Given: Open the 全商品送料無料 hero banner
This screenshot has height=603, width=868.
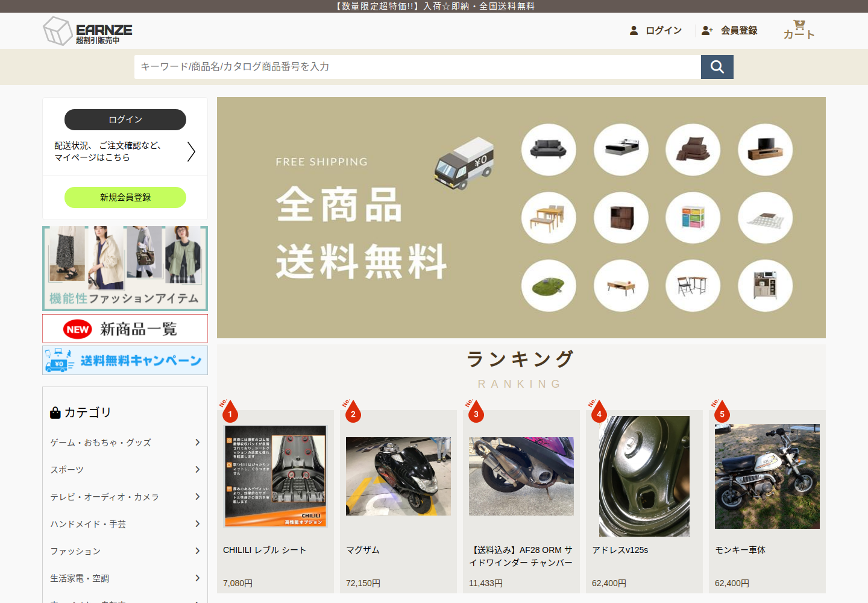Looking at the screenshot, I should (x=521, y=218).
